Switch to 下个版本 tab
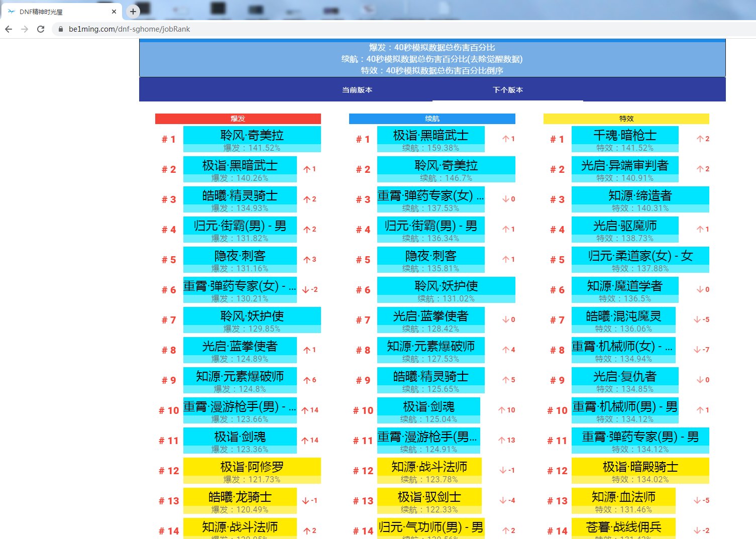 coord(508,90)
